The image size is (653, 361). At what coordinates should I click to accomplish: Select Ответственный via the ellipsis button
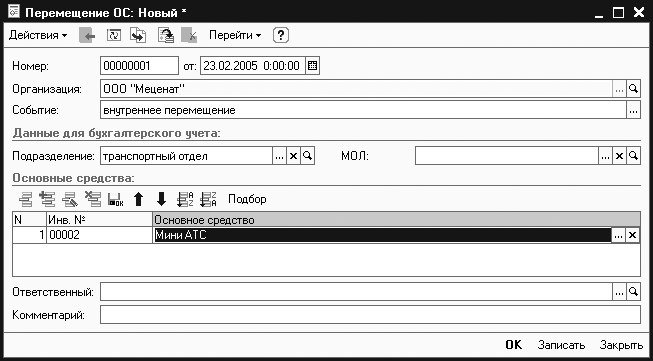tap(619, 292)
